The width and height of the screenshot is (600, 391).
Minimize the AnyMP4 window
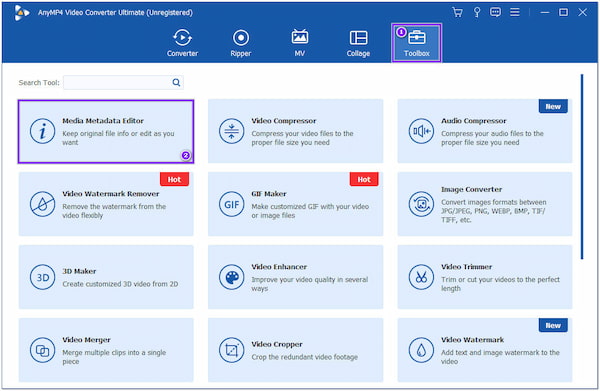(545, 12)
